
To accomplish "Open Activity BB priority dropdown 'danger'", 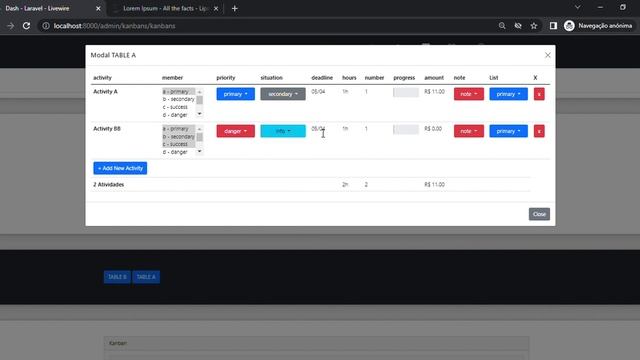I will click(236, 131).
